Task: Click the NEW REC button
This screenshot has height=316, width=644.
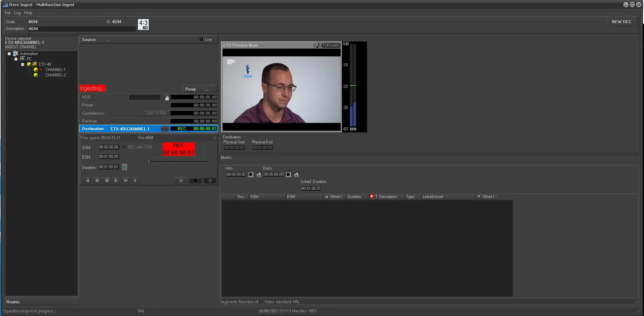Action: point(621,22)
